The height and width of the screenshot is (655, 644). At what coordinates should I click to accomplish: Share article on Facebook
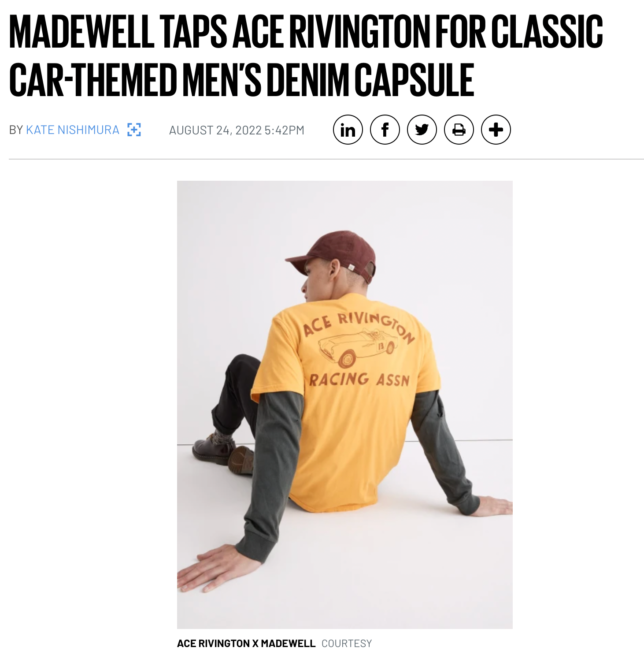click(385, 130)
